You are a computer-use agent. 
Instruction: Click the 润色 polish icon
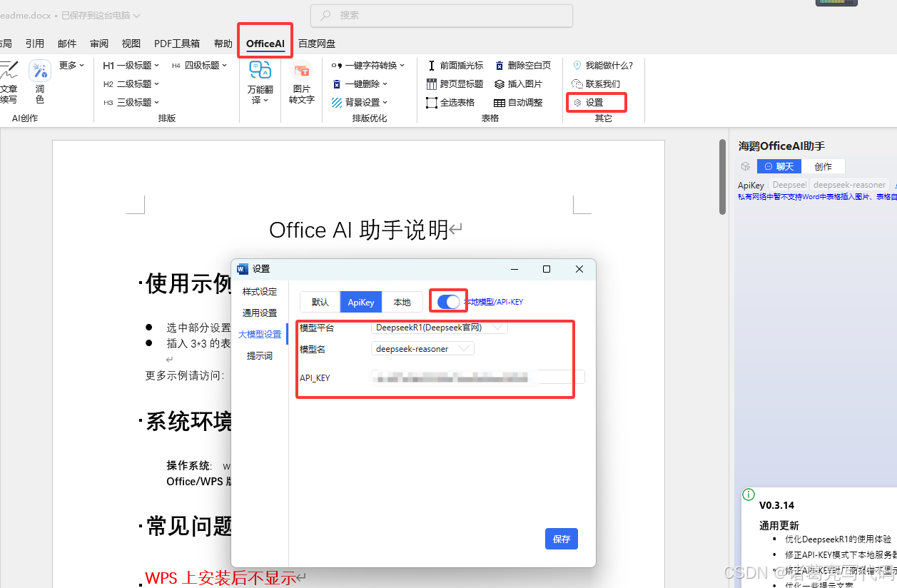[40, 71]
